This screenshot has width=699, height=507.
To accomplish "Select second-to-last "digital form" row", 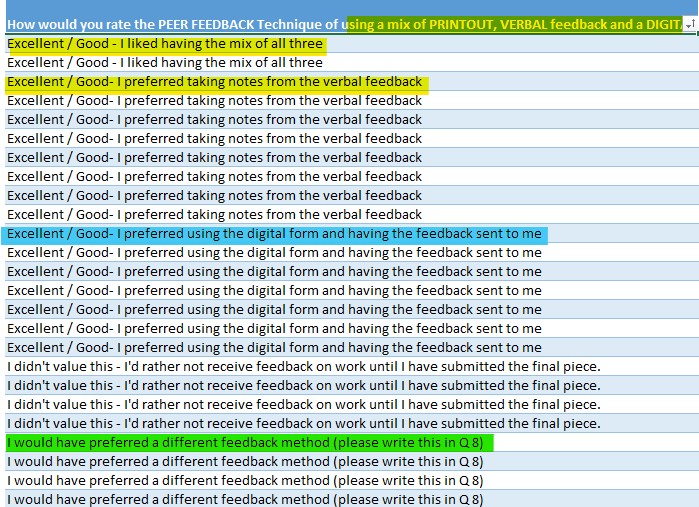I will click(274, 328).
